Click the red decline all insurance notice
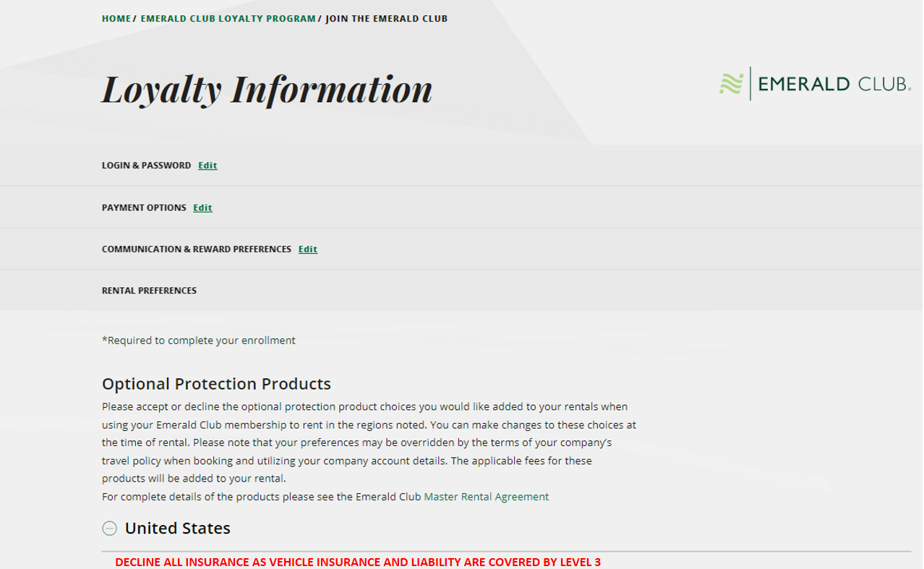 (x=358, y=562)
